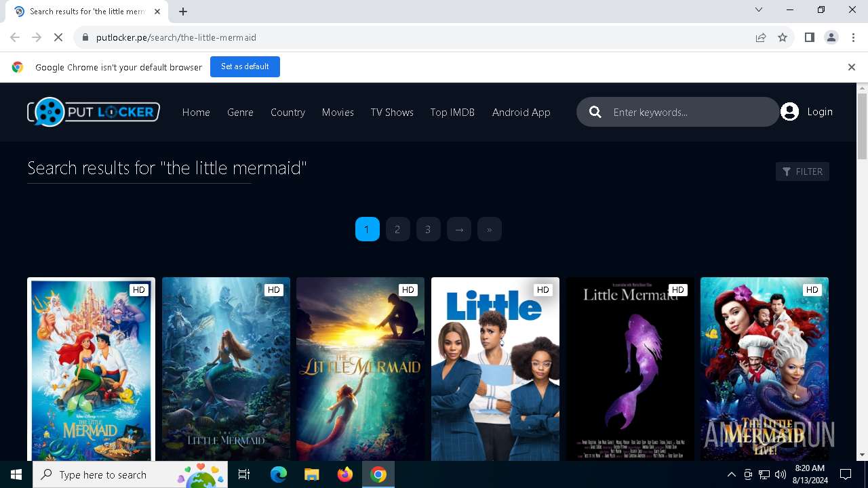Open the sunset Little Mermaid poster

tap(360, 369)
